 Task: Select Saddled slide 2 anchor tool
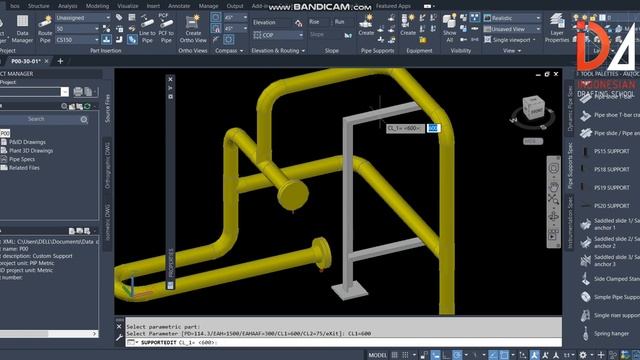pyautogui.click(x=609, y=242)
